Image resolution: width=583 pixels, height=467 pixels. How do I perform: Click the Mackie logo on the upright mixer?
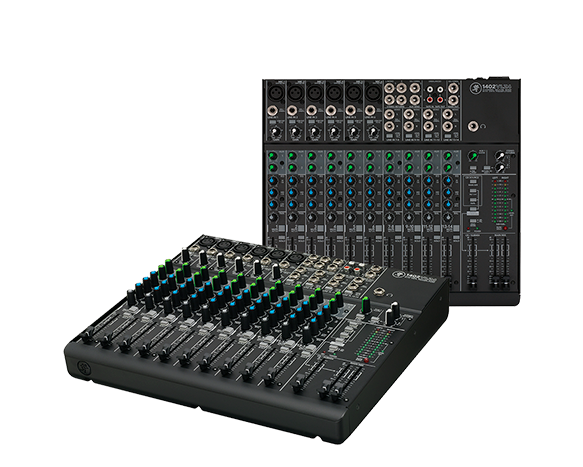[x=475, y=89]
